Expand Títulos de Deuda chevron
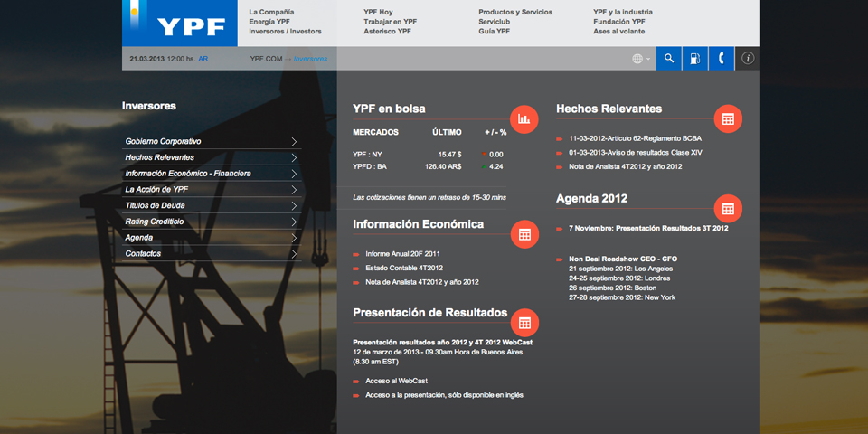868x434 pixels. [x=294, y=206]
